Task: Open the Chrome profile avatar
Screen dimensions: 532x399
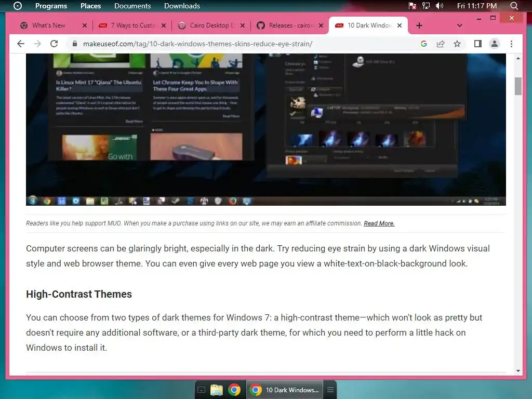Action: pos(495,44)
